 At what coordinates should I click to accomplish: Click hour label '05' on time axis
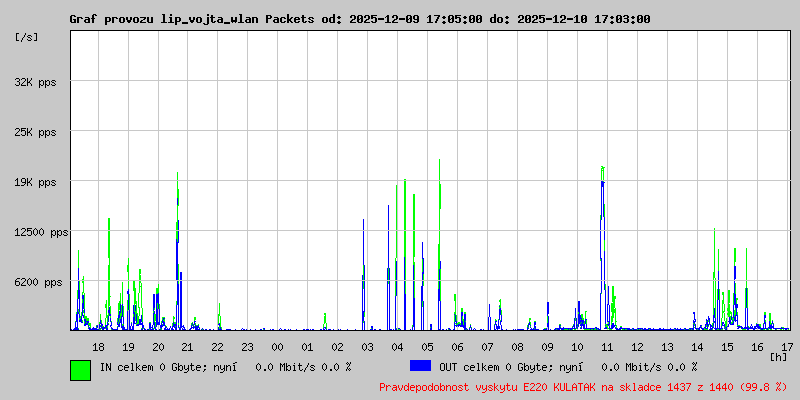[428, 347]
